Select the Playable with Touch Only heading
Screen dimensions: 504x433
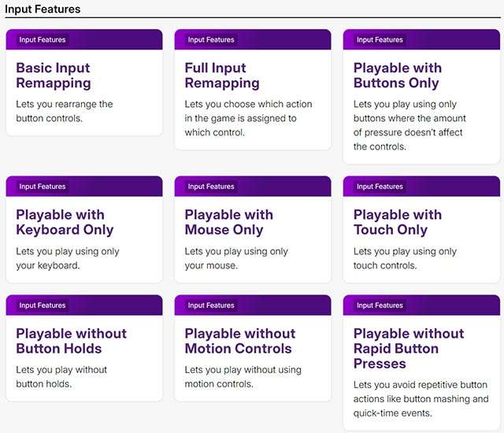coord(398,222)
